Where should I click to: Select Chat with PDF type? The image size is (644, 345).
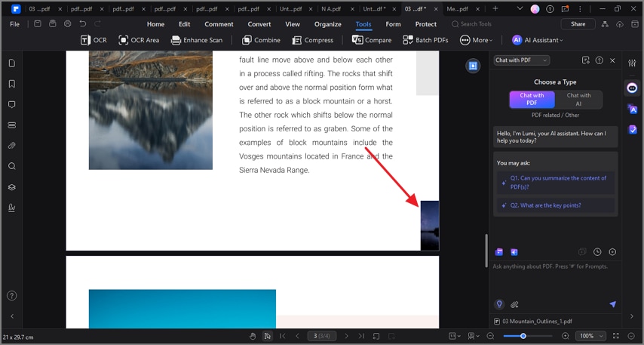(532, 100)
